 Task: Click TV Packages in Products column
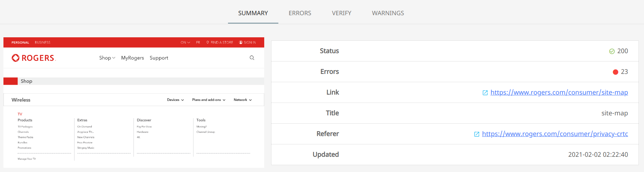(25, 127)
